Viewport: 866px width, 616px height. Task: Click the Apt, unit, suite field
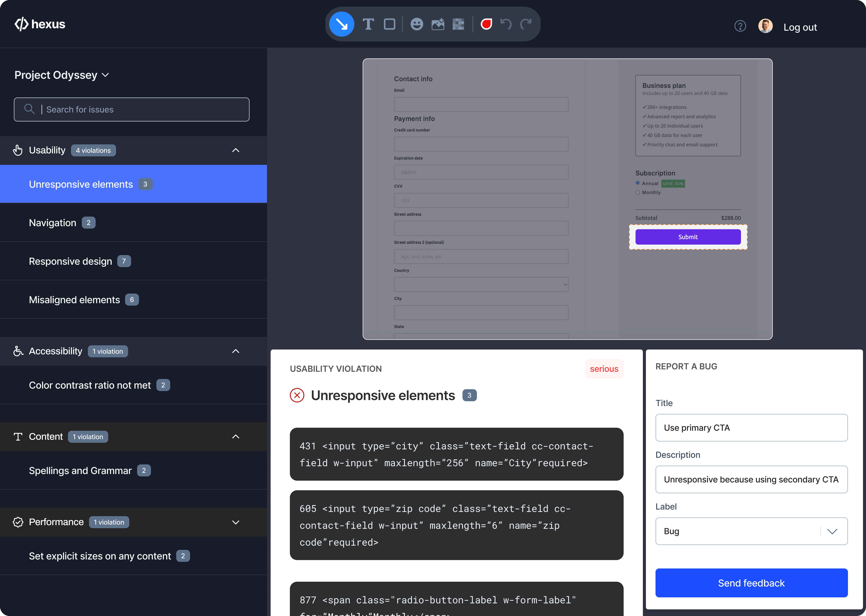(x=481, y=256)
